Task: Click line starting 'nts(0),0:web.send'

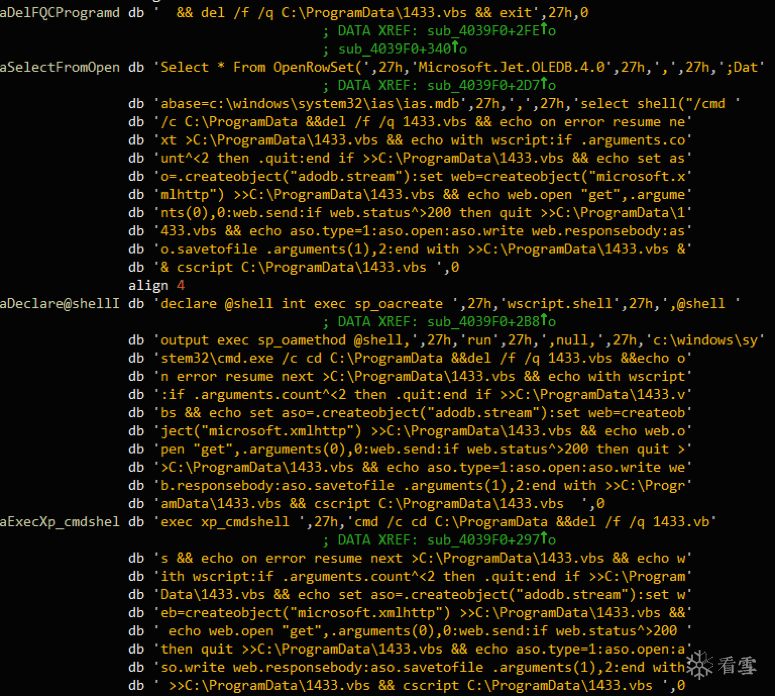Action: (x=410, y=213)
